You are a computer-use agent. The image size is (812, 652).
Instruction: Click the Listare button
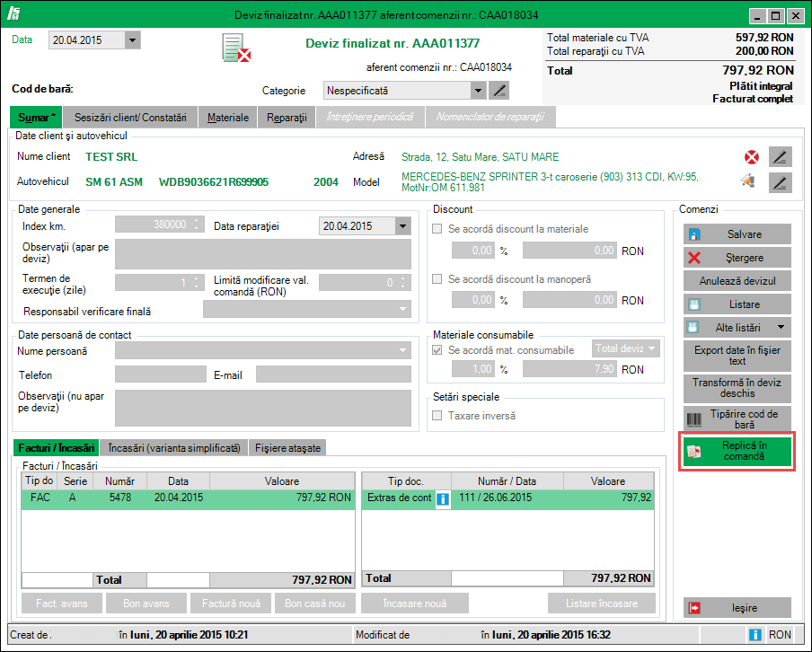[737, 304]
